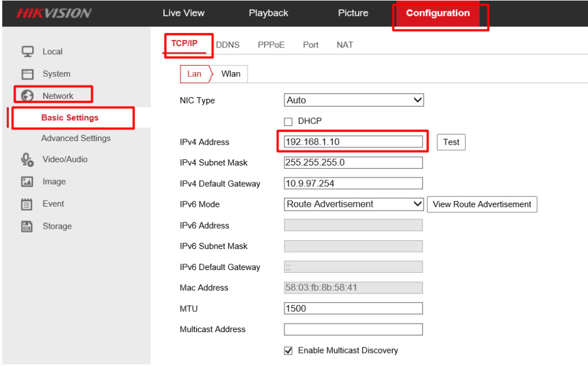Click the Hikvision logo

click(x=54, y=14)
